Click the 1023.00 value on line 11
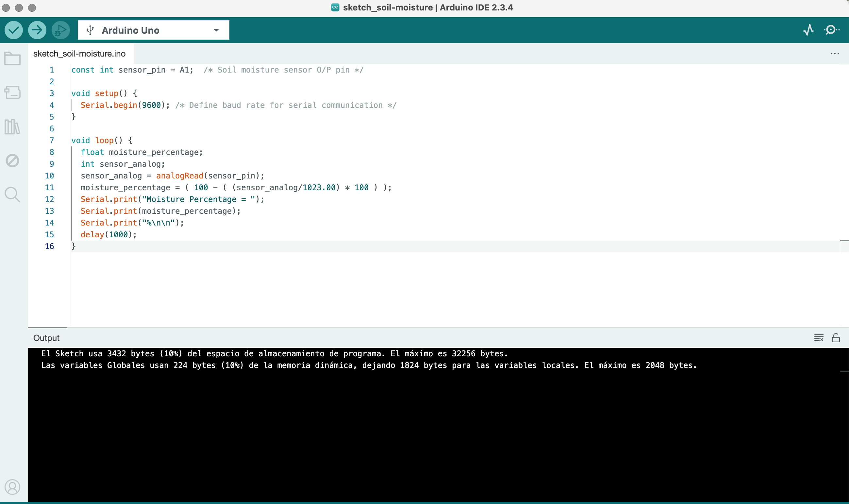 [319, 188]
